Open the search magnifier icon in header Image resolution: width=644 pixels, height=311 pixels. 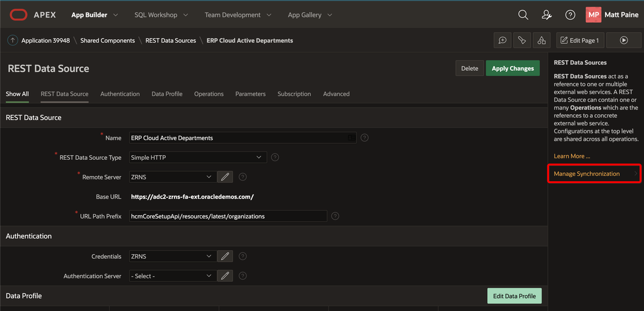[x=523, y=15]
